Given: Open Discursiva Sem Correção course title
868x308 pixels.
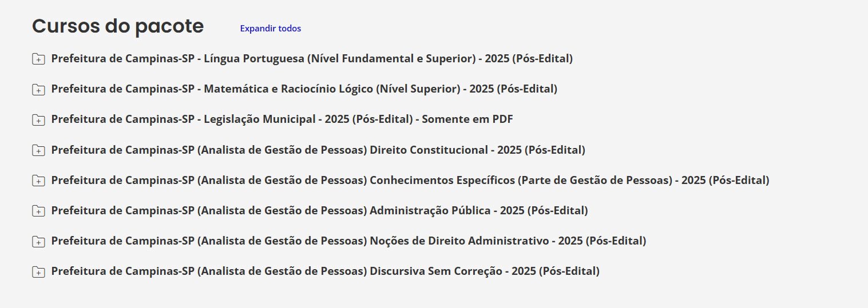Looking at the screenshot, I should tap(325, 271).
